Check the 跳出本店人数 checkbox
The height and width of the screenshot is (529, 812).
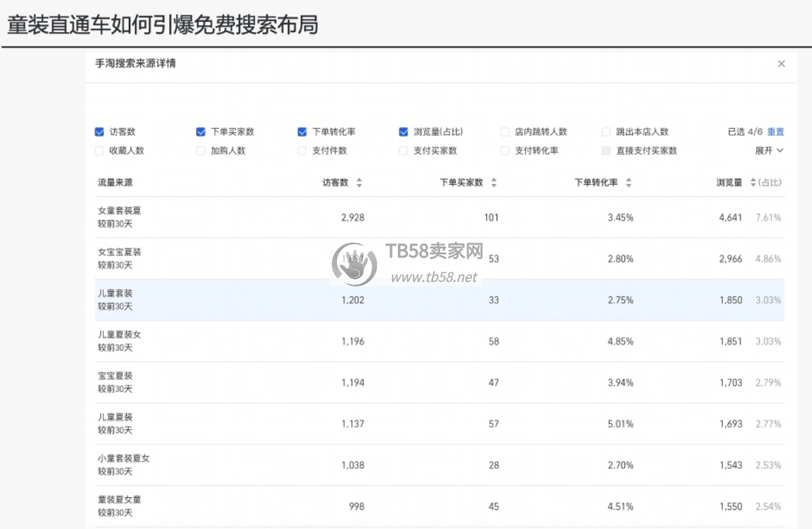click(x=607, y=132)
